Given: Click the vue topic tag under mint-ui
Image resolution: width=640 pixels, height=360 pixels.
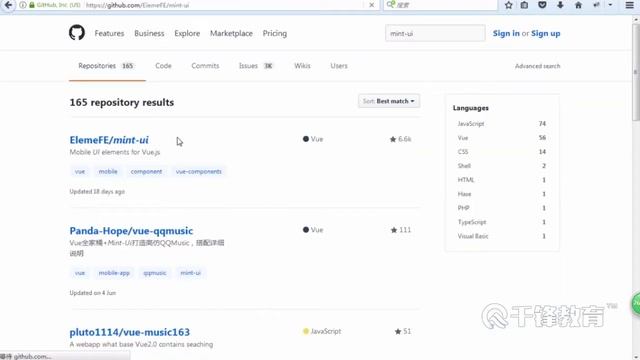Looking at the screenshot, I should (80, 171).
